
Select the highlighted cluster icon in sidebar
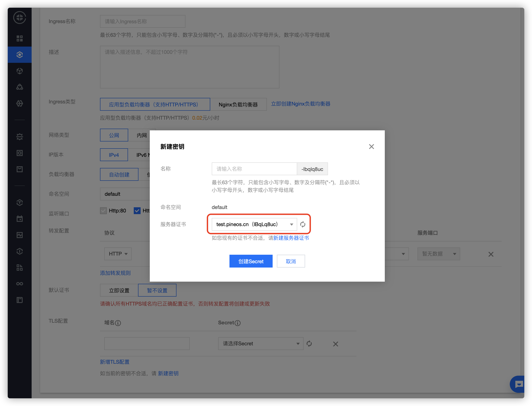pos(20,55)
